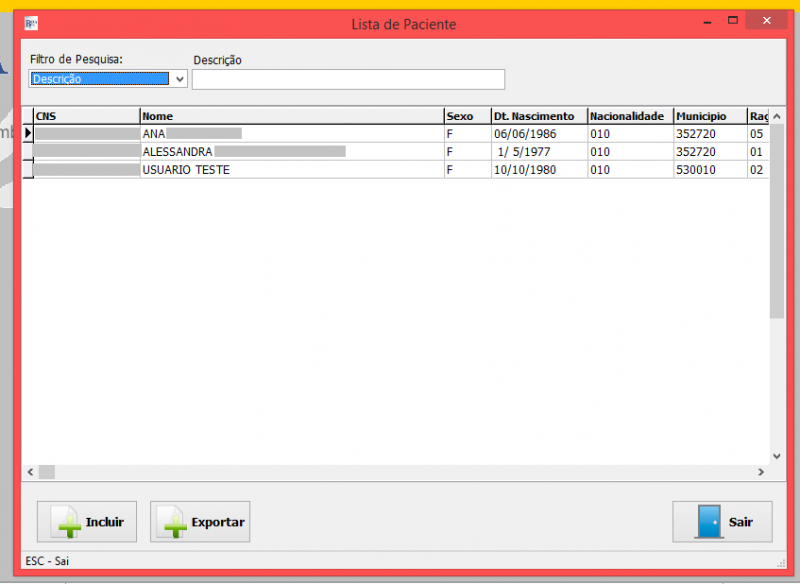Click the horizontal scrollbar left arrow
The image size is (800, 584).
[30, 472]
